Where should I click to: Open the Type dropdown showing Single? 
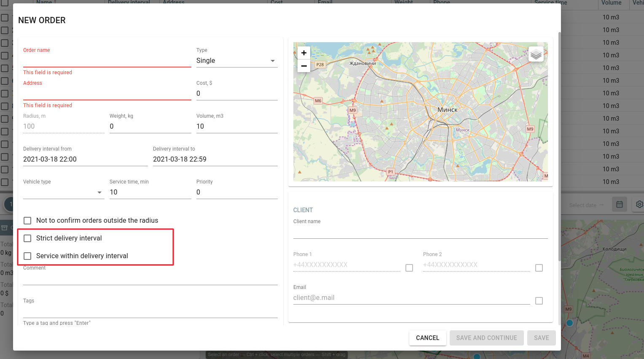click(236, 61)
